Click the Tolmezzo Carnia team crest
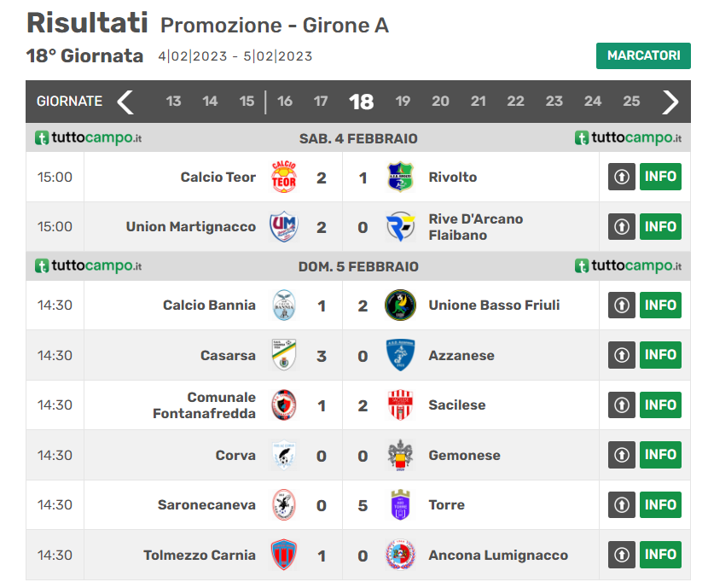This screenshot has height=588, width=708. [x=283, y=555]
